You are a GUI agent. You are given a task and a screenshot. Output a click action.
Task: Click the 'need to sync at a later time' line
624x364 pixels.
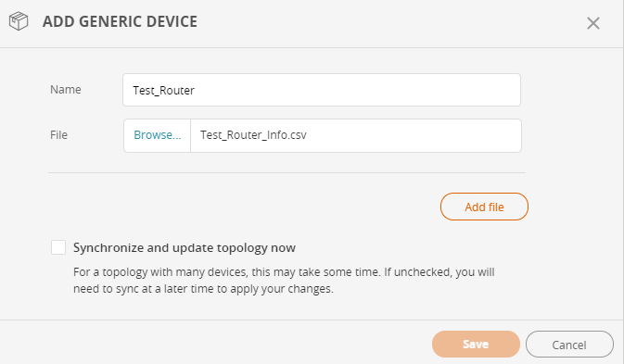[x=203, y=289]
